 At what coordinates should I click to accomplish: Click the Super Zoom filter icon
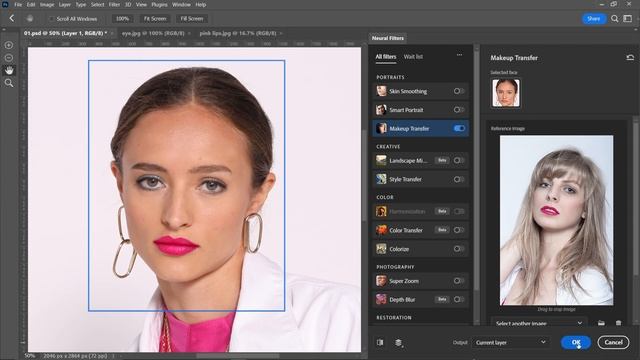381,281
